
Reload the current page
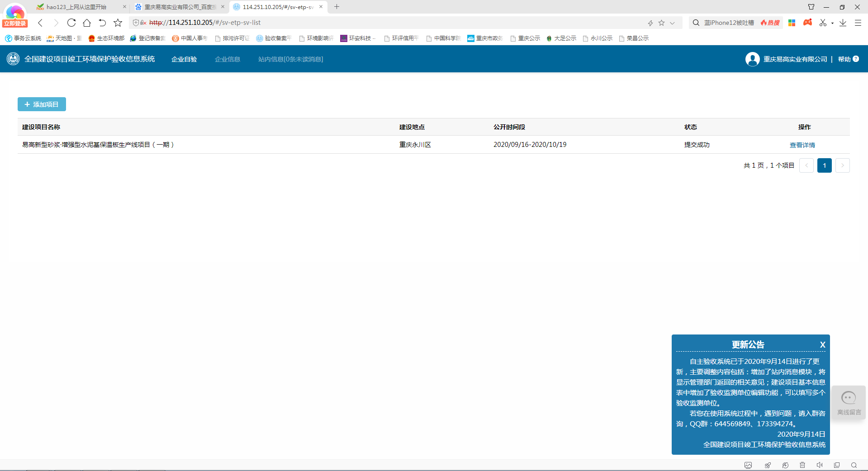coord(71,23)
